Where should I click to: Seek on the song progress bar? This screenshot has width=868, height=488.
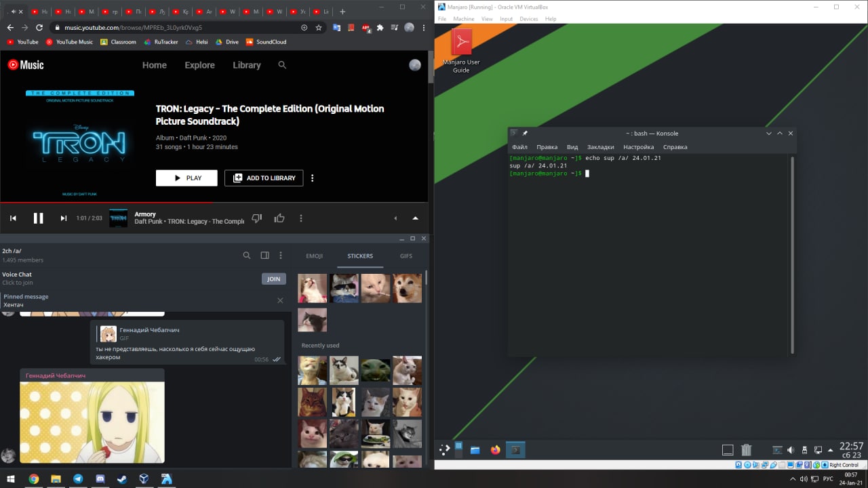tap(214, 202)
